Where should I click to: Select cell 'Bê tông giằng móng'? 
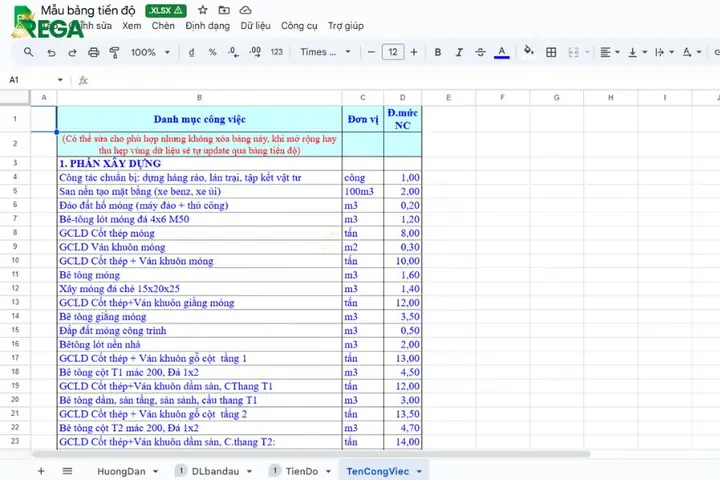click(x=199, y=316)
